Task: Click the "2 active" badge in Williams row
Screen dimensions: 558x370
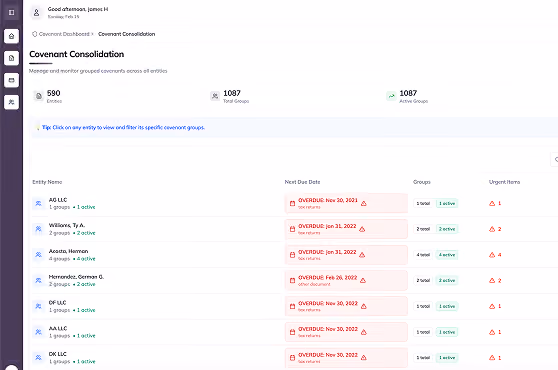Action: [447, 229]
